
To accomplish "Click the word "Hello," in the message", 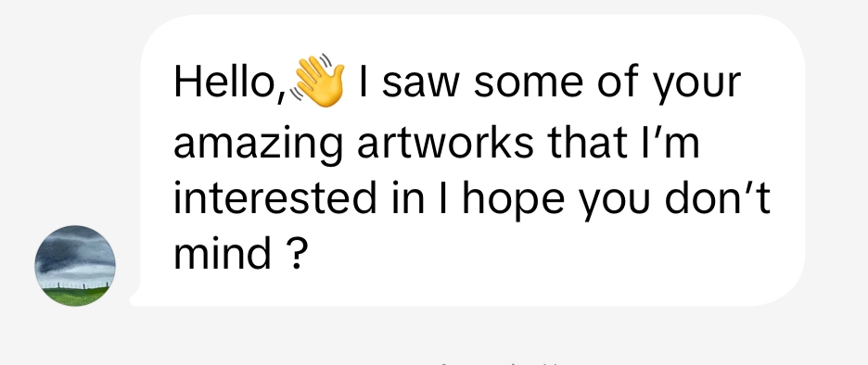I will click(230, 82).
